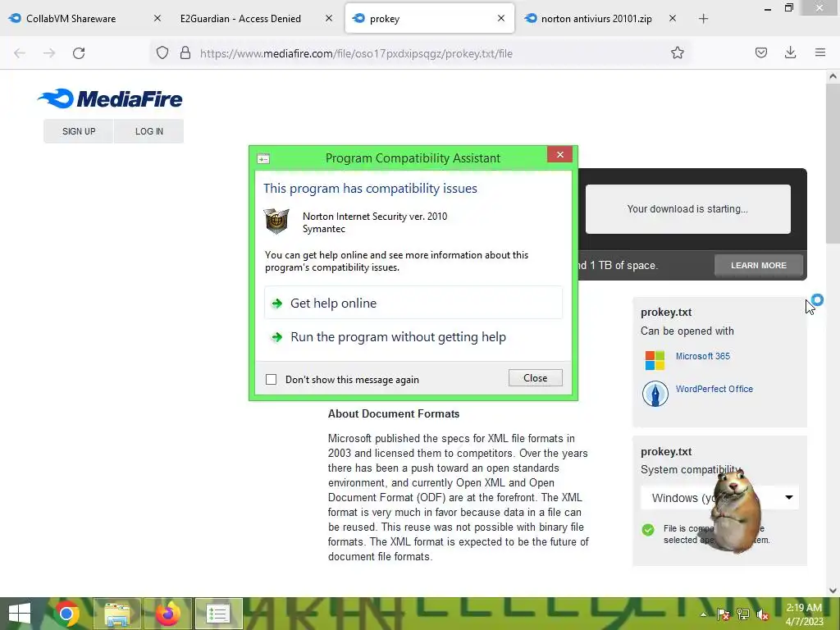Click the WordPerfect Office pen icon
The image size is (840, 630).
pos(655,394)
